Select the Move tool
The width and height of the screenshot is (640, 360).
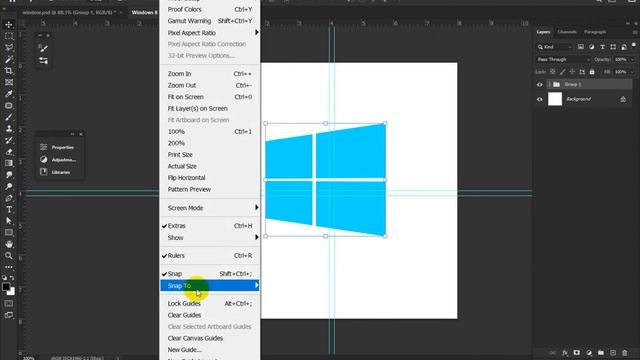[x=9, y=25]
